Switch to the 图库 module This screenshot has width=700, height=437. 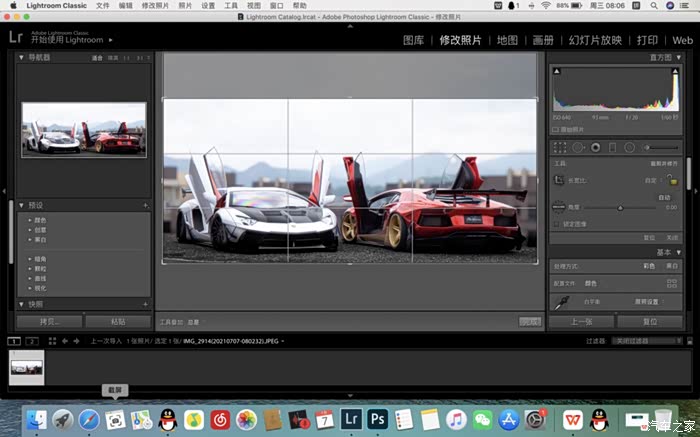pyautogui.click(x=413, y=40)
